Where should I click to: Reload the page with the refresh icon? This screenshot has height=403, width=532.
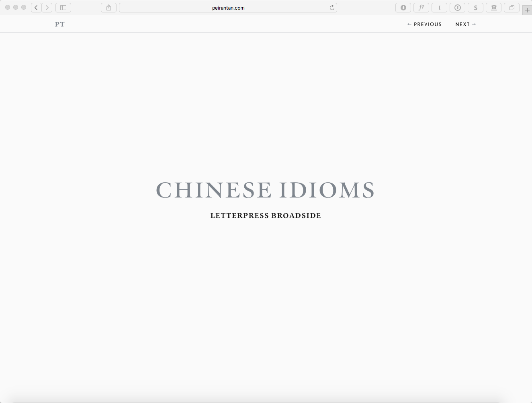tap(332, 8)
